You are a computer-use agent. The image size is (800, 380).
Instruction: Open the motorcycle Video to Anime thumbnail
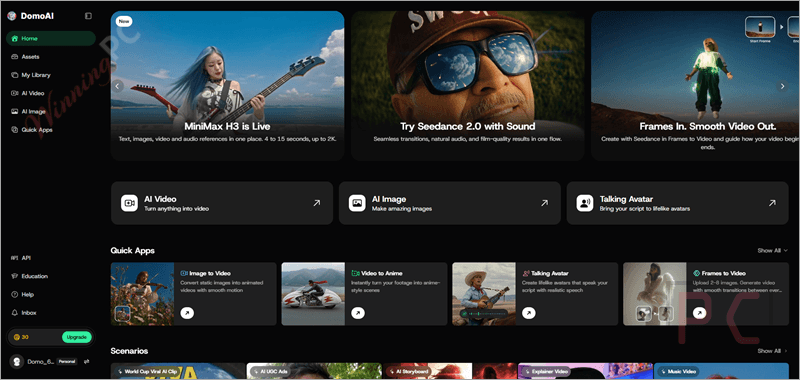[x=313, y=294]
